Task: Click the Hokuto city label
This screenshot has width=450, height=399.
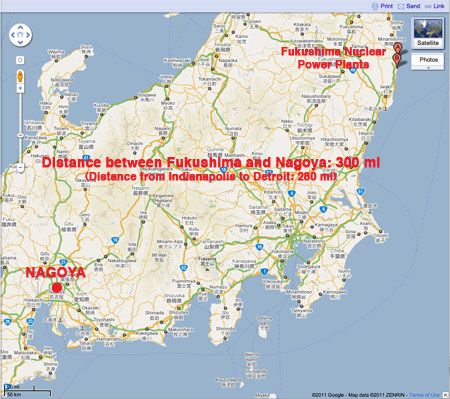Action: pyautogui.click(x=189, y=220)
